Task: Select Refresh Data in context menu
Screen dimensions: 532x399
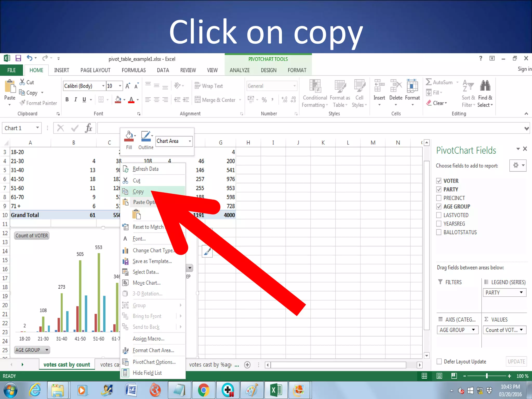Action: [153, 169]
